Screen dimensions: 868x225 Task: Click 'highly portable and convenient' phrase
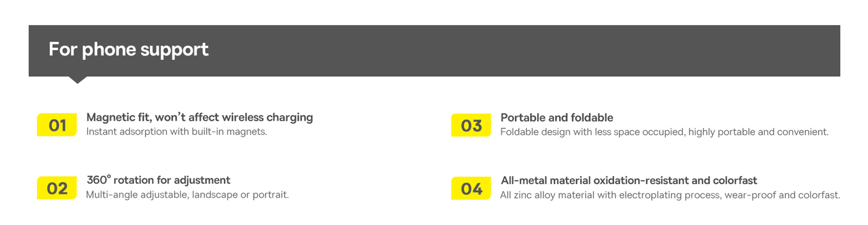(758, 132)
